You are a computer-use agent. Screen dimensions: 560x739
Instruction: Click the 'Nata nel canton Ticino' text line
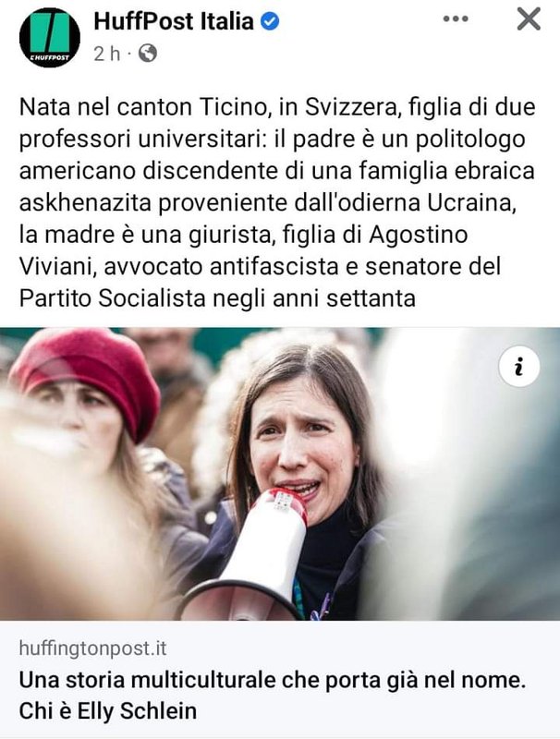click(277, 107)
